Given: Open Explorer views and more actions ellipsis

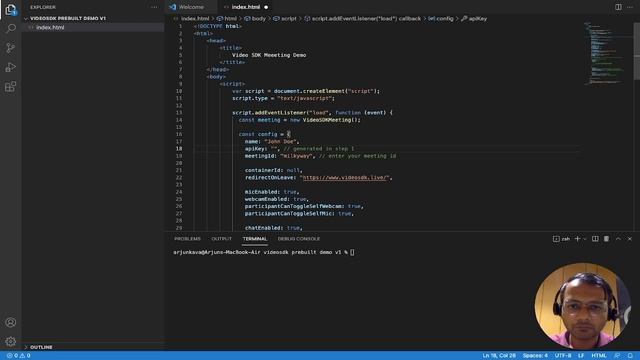Looking at the screenshot, I should (x=154, y=7).
